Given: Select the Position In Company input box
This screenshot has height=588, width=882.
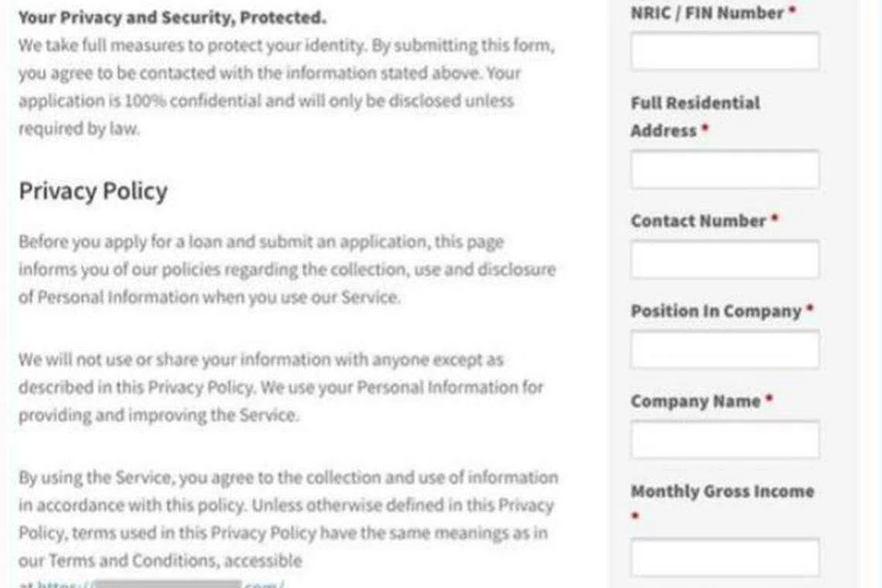Looking at the screenshot, I should pos(724,350).
